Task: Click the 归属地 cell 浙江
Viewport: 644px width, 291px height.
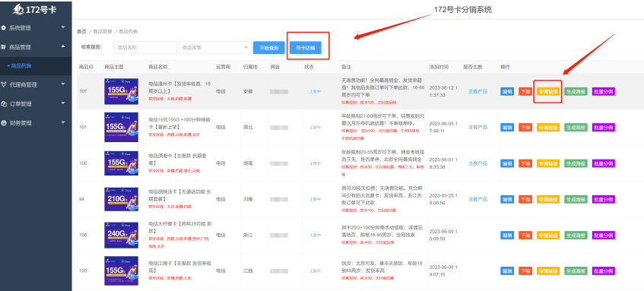Action: [x=248, y=236]
